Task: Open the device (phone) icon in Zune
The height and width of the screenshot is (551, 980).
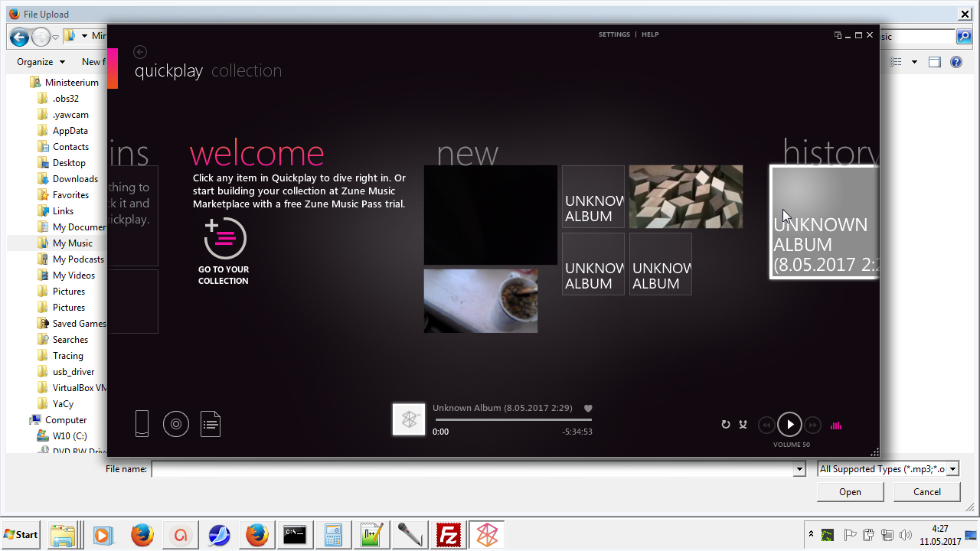Action: tap(142, 423)
